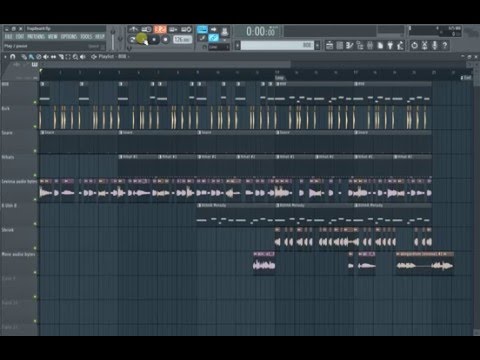Image resolution: width=480 pixels, height=360 pixels.
Task: Expand the Playlist options menu arrow
Action: [x=5, y=57]
